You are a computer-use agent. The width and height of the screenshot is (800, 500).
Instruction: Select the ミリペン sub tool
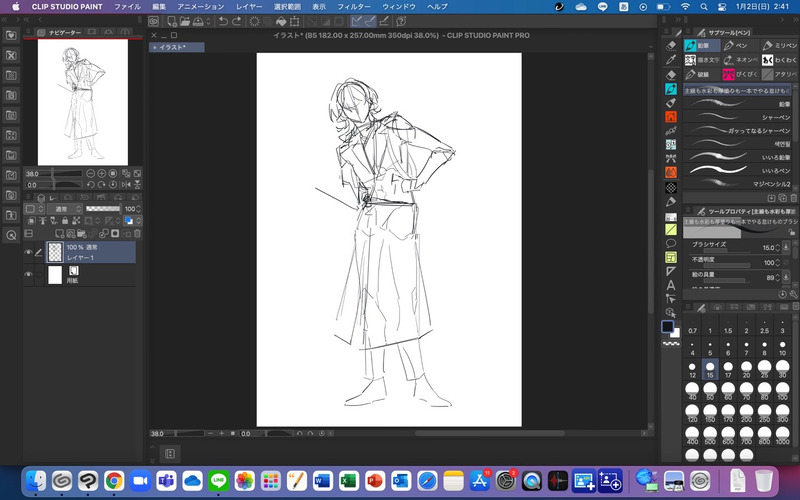(x=779, y=45)
